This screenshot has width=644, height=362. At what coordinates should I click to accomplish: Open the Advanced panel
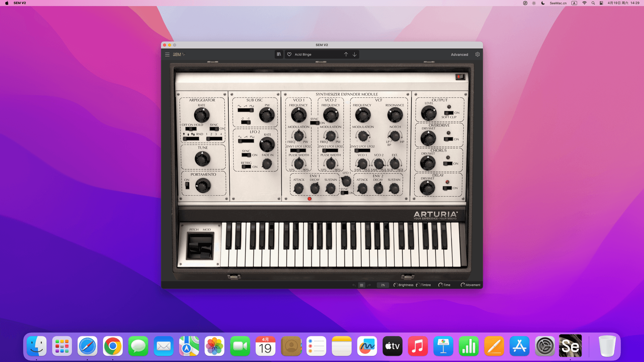[x=459, y=55]
